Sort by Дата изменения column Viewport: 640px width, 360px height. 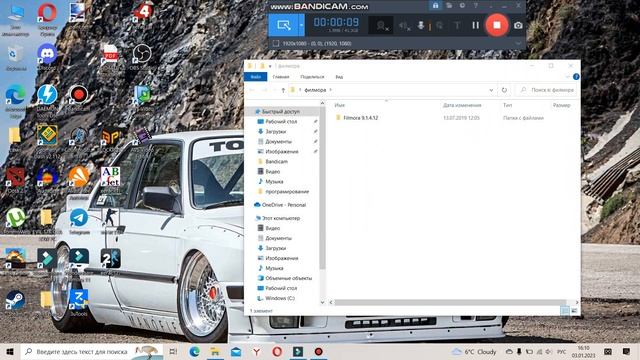[x=462, y=105]
